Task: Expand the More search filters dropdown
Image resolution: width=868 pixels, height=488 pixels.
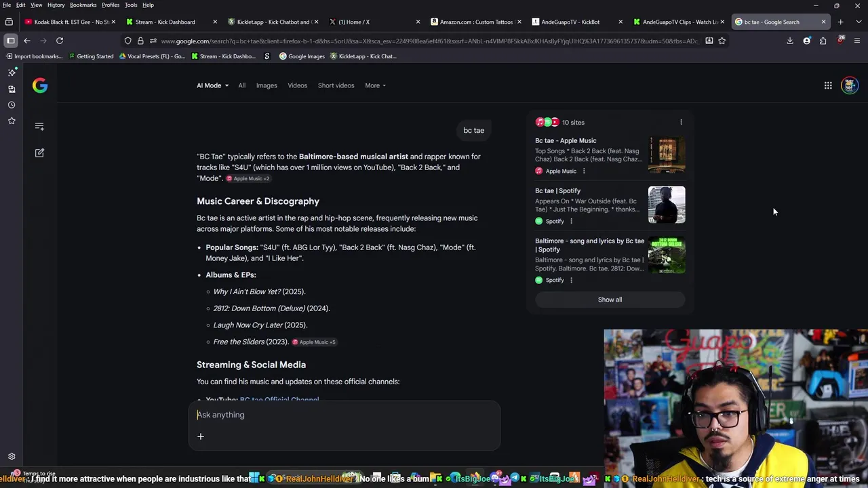Action: click(375, 85)
